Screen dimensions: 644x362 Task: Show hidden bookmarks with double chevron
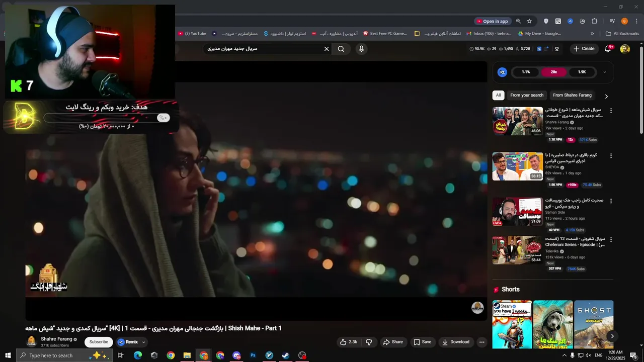[592, 34]
